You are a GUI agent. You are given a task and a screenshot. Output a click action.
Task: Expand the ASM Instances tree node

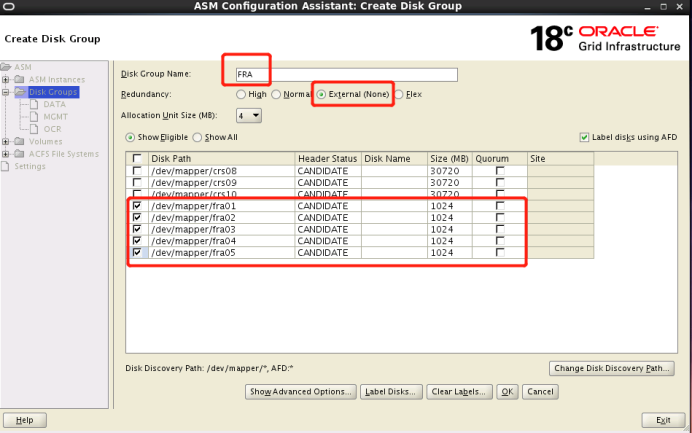[5, 79]
